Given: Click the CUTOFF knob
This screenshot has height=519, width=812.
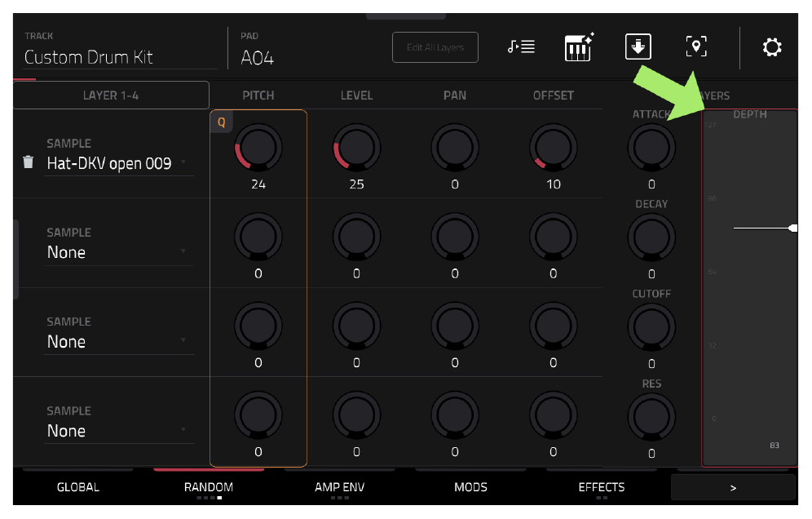Looking at the screenshot, I should (651, 327).
